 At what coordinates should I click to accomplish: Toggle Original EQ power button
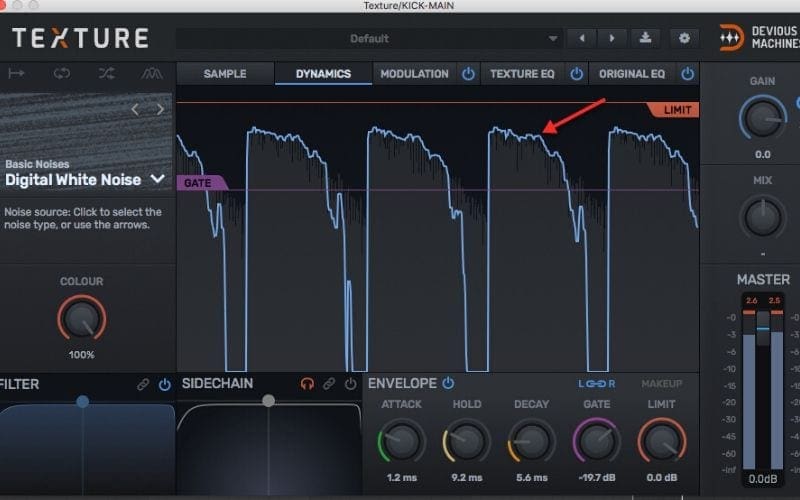tap(688, 74)
